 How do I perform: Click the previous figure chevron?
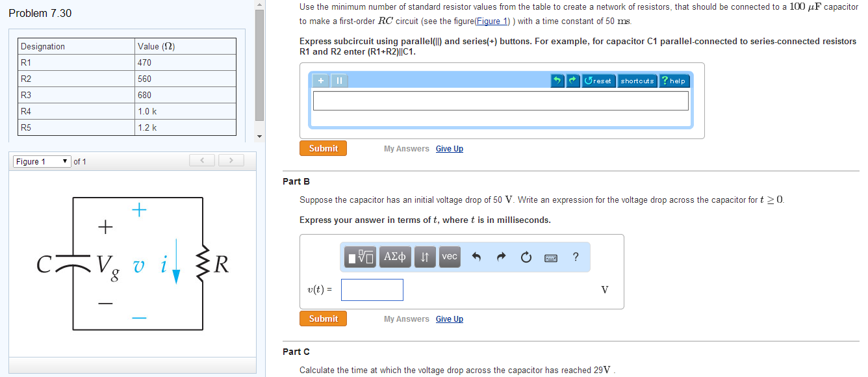202,160
